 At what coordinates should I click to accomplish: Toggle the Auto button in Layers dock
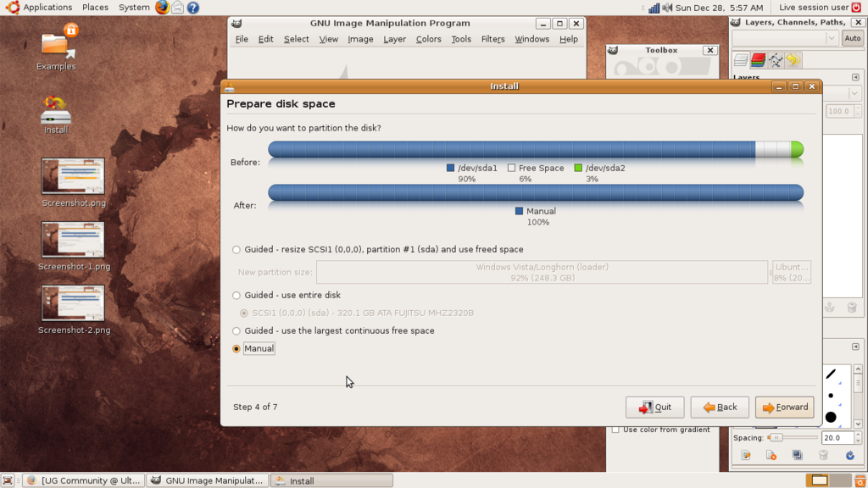point(853,38)
